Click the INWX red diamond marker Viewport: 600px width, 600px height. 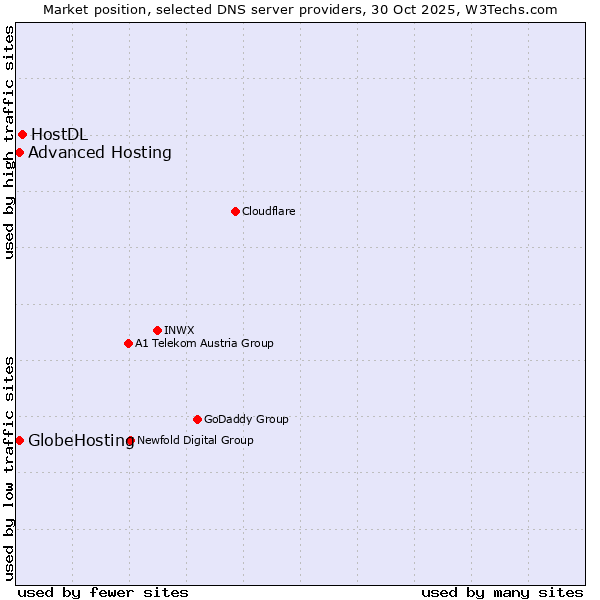(157, 330)
